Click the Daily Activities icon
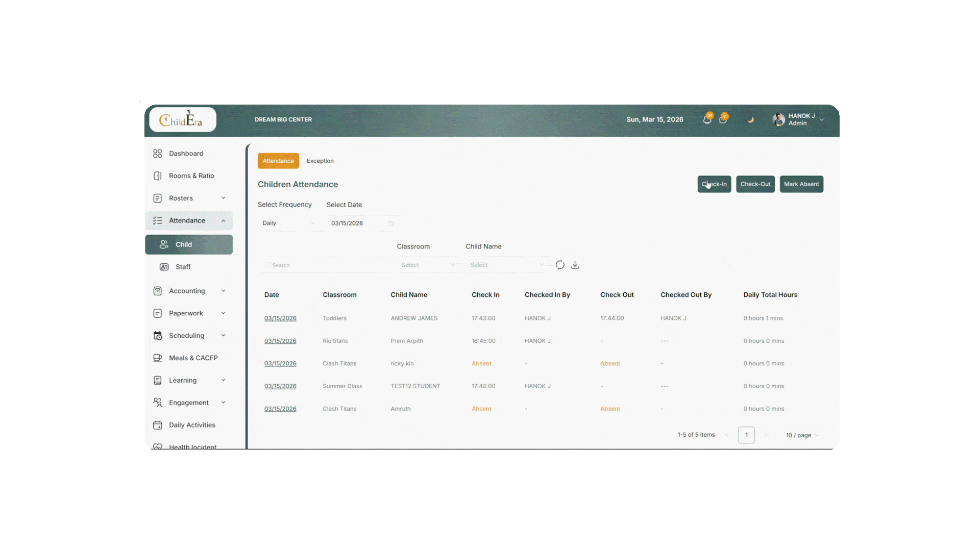 [158, 425]
